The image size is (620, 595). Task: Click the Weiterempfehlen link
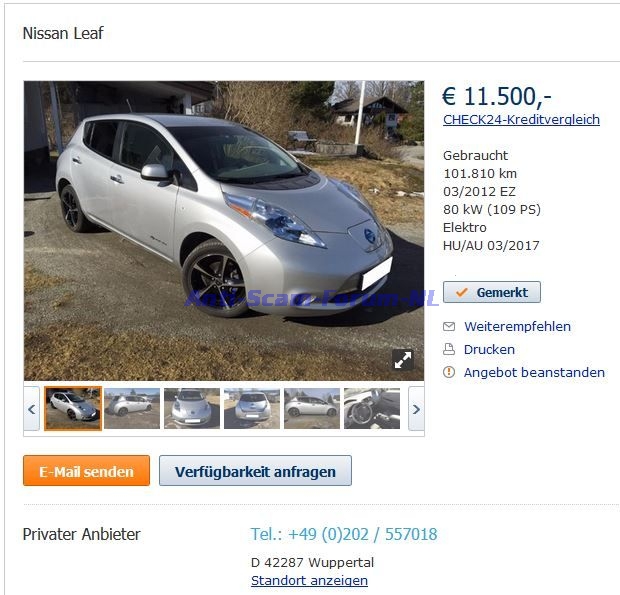517,327
